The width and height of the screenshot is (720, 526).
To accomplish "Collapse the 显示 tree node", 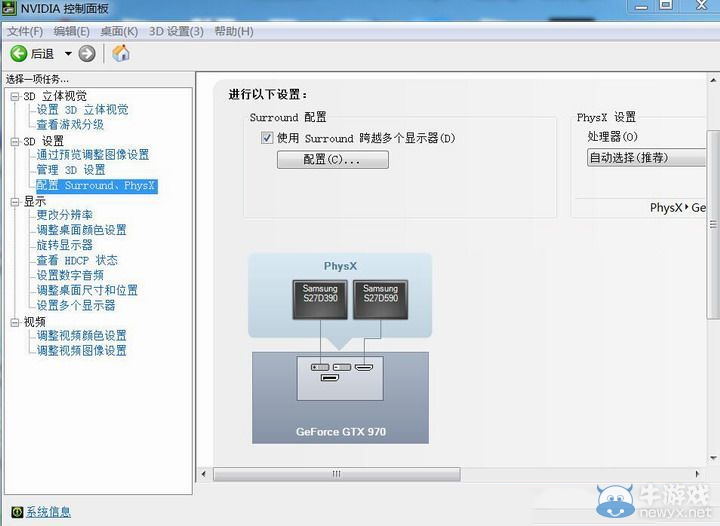I will point(15,201).
